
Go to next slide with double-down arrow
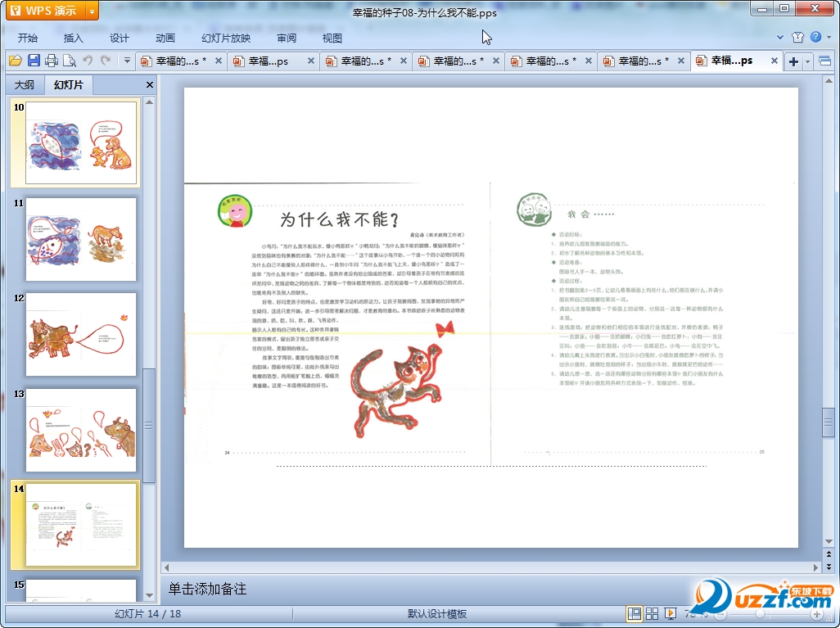pyautogui.click(x=829, y=566)
